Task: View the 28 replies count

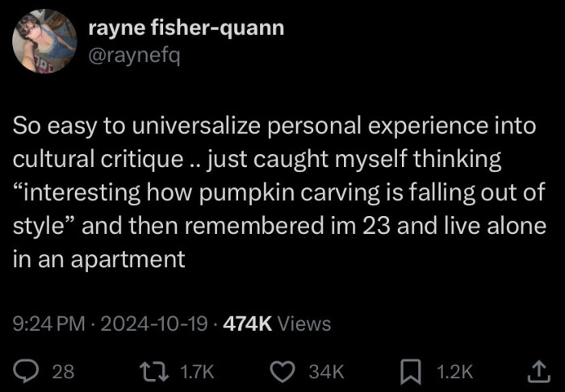Action: 63,371
